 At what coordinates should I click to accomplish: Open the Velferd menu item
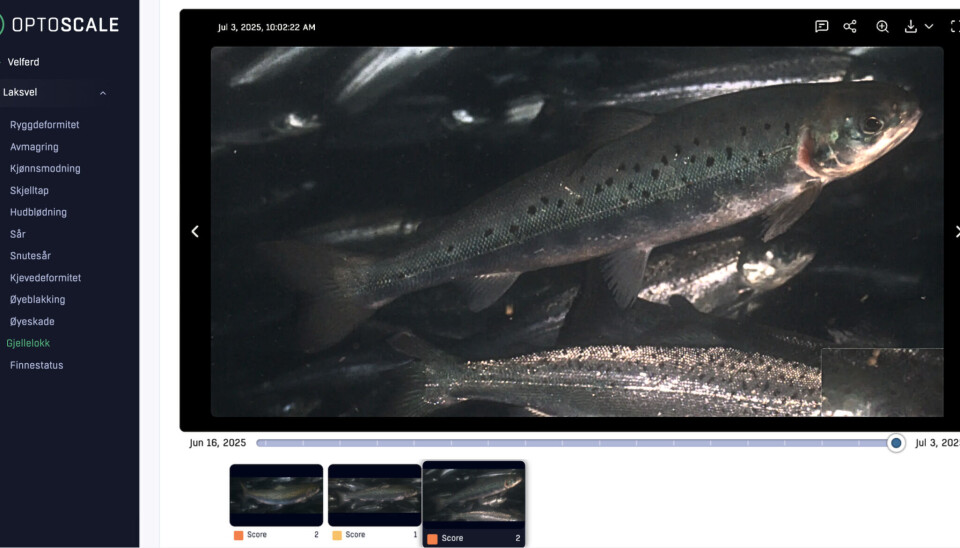(23, 62)
